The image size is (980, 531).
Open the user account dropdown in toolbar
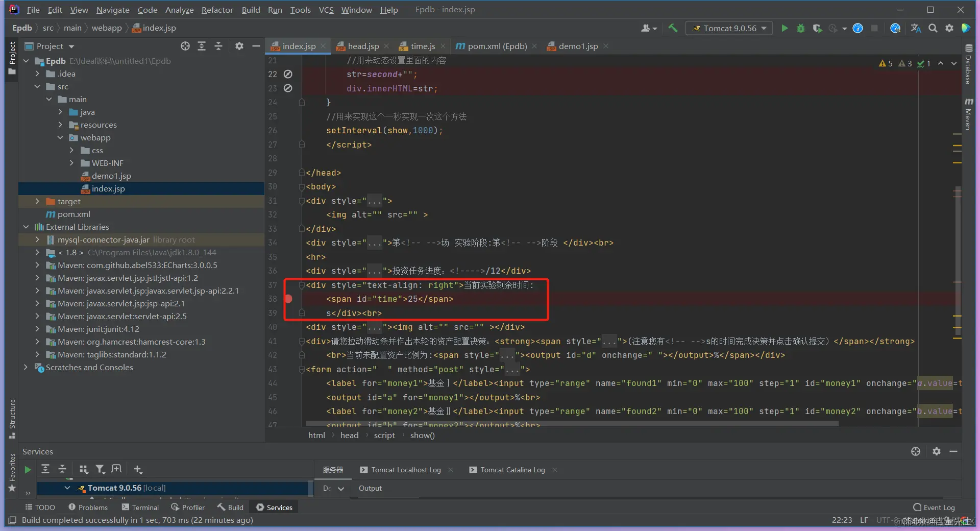coord(649,28)
